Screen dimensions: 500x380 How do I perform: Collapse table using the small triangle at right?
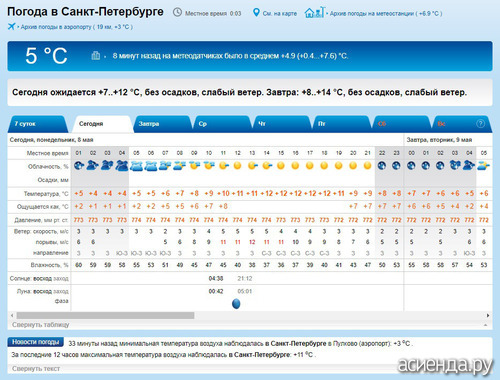pyautogui.click(x=486, y=325)
